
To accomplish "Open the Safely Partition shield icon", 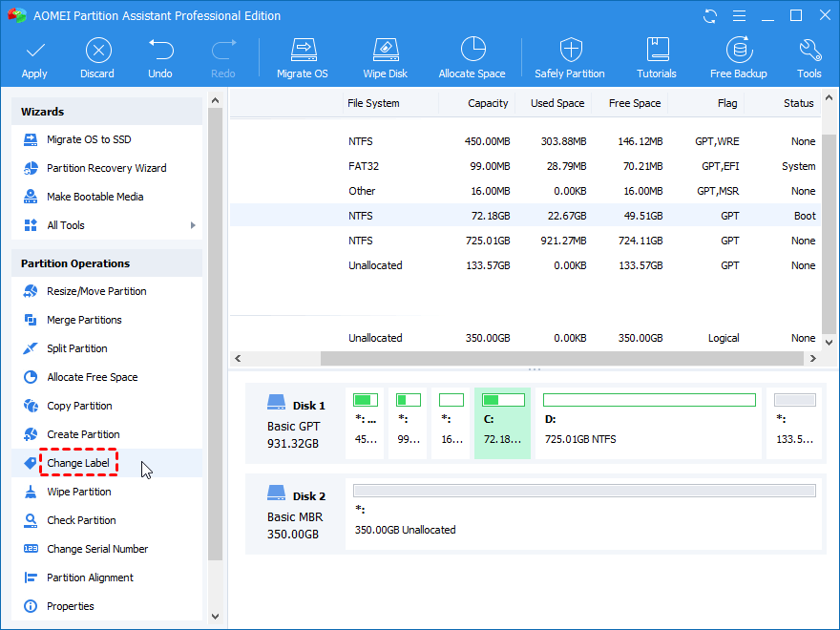I will pos(570,51).
